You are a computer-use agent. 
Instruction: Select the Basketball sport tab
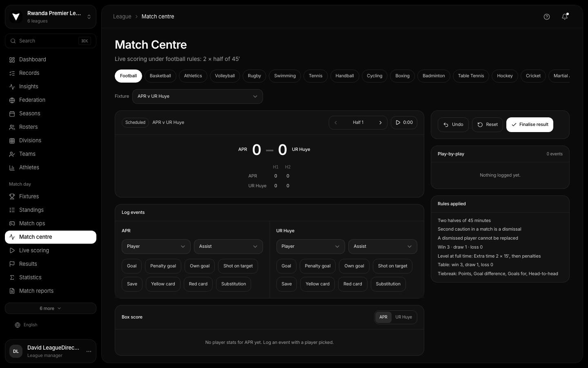(x=160, y=76)
